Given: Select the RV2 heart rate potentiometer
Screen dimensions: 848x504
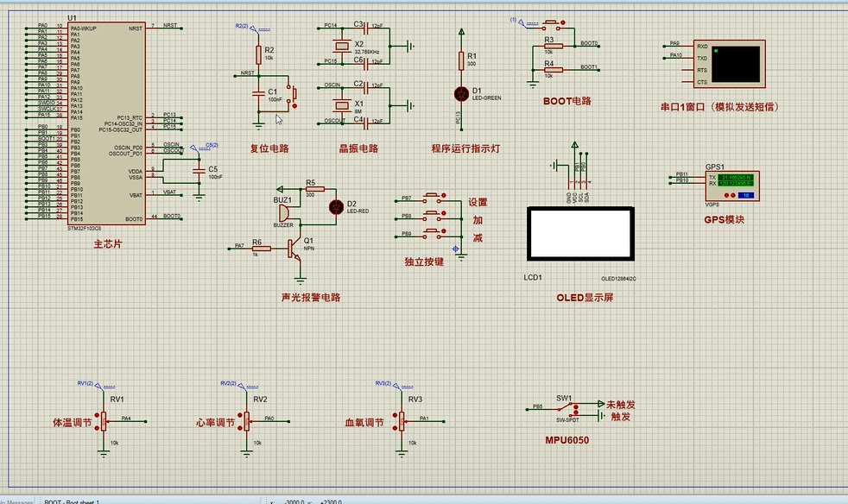Looking at the screenshot, I should pos(247,421).
